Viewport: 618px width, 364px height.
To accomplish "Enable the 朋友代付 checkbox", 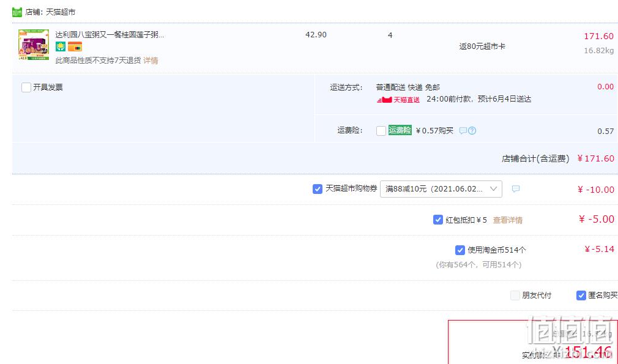I will click(515, 295).
